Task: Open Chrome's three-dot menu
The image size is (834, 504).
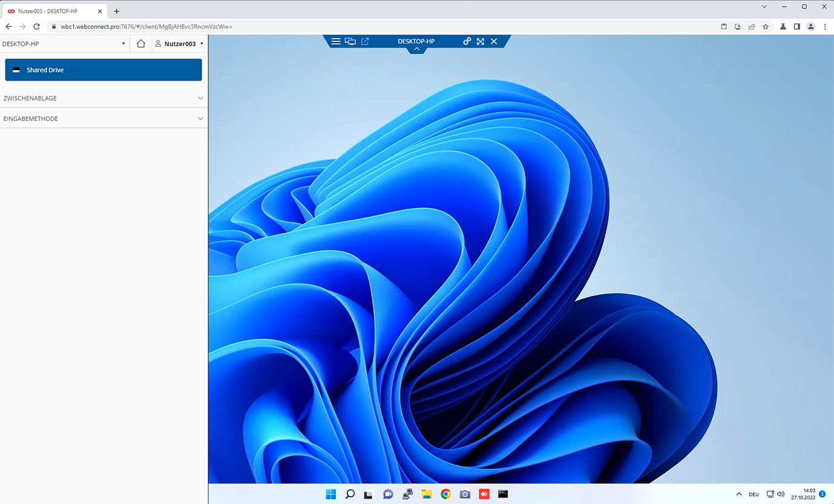Action: (825, 27)
